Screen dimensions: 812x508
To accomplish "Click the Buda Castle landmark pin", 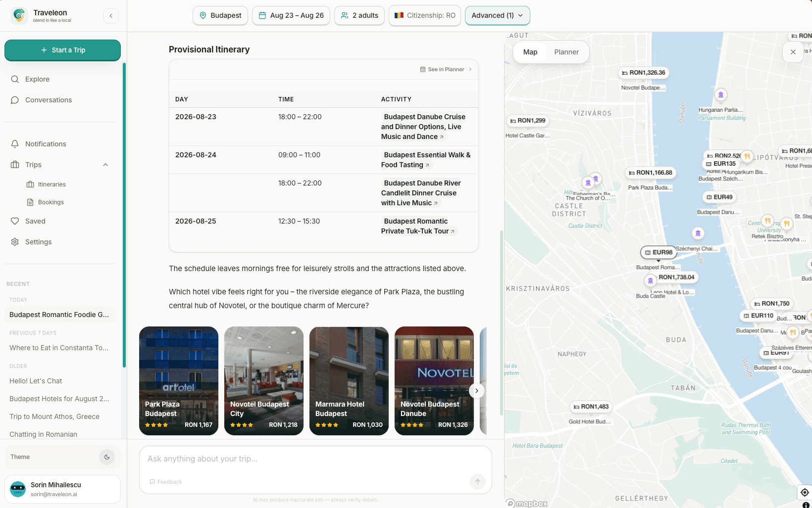I will [x=650, y=281].
